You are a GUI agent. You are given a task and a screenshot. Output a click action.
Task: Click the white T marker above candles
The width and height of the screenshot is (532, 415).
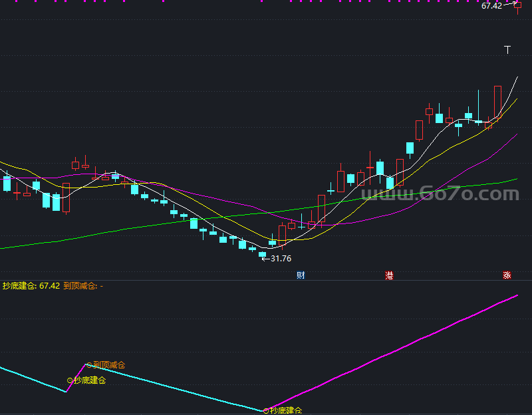(x=507, y=50)
